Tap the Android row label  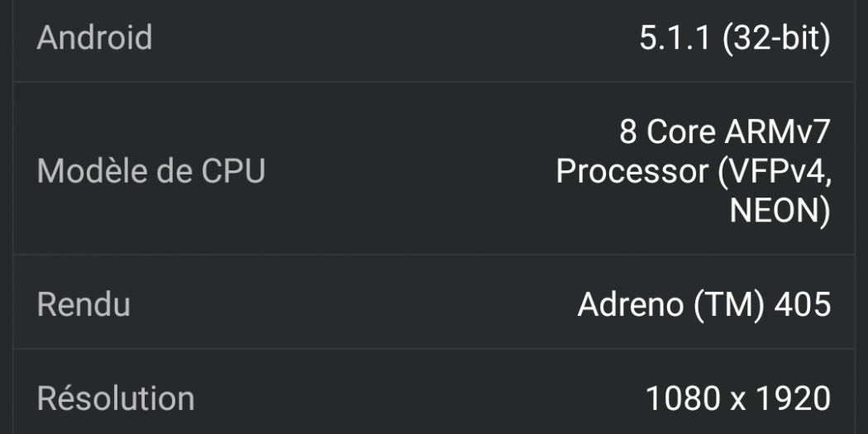(x=94, y=38)
